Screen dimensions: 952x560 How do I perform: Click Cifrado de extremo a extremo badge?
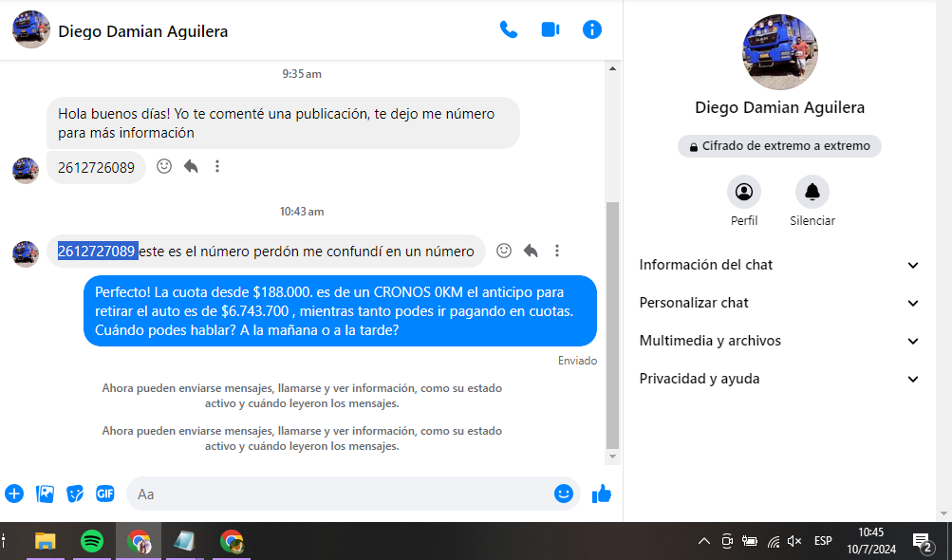tap(779, 146)
